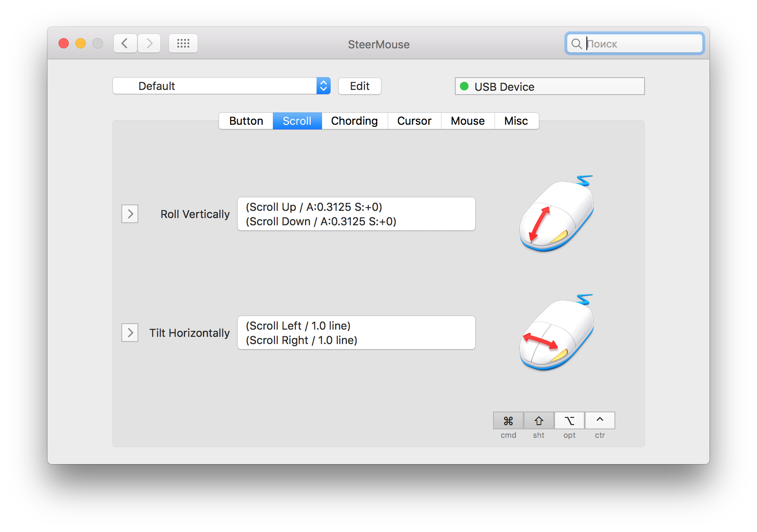
Task: Toggle the cmd modifier key
Action: tap(508, 420)
